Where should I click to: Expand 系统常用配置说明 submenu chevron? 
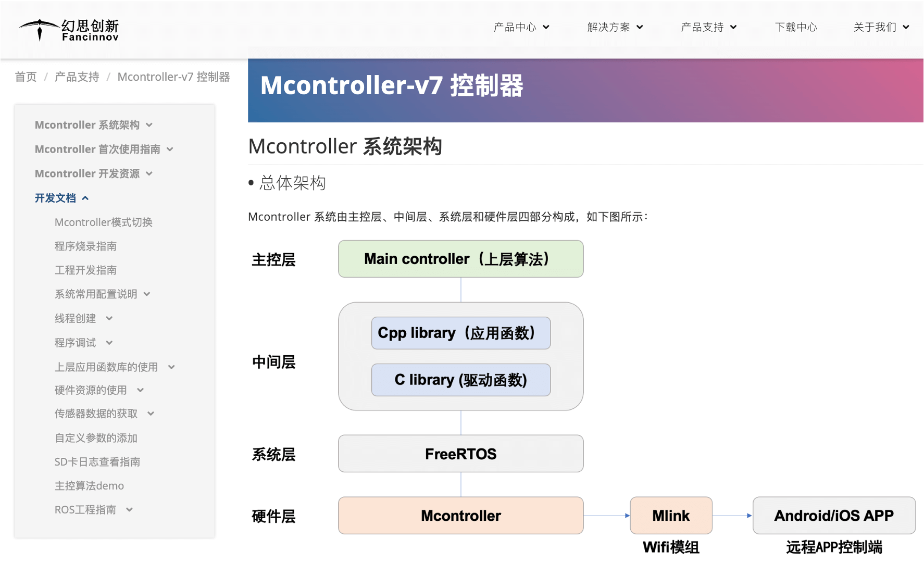[x=147, y=294]
